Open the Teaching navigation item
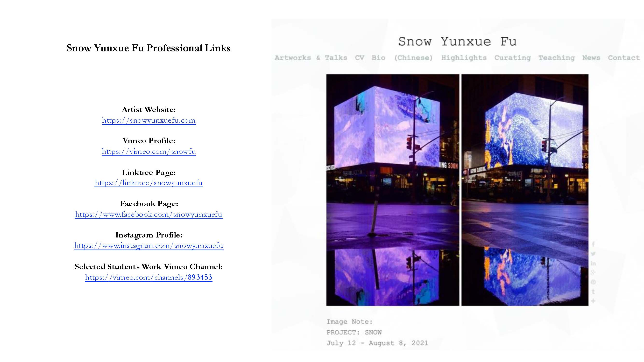The width and height of the screenshot is (644, 362). click(556, 58)
